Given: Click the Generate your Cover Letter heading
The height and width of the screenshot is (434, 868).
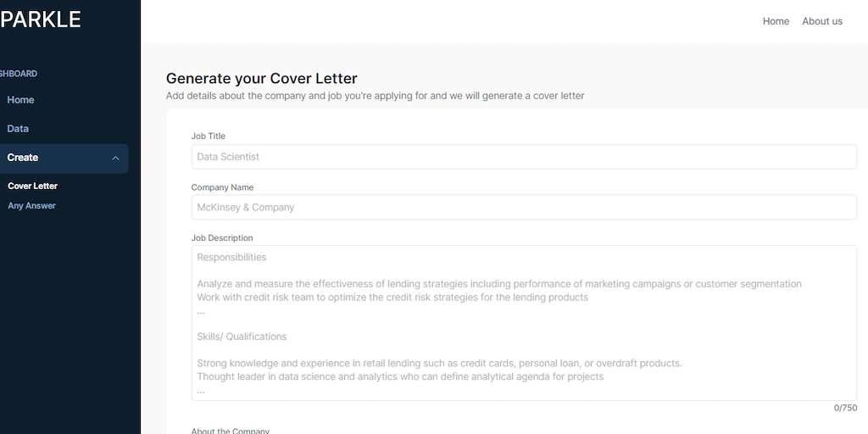Looking at the screenshot, I should [262, 79].
